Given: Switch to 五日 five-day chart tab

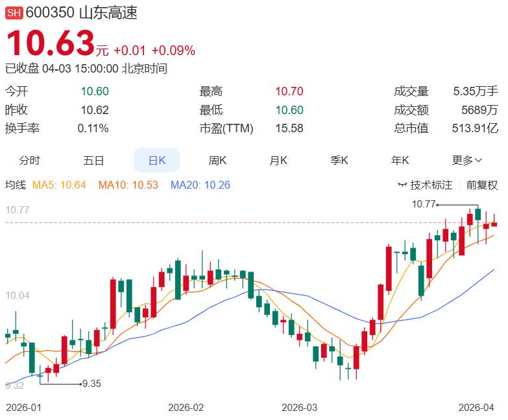Looking at the screenshot, I should pyautogui.click(x=93, y=160).
